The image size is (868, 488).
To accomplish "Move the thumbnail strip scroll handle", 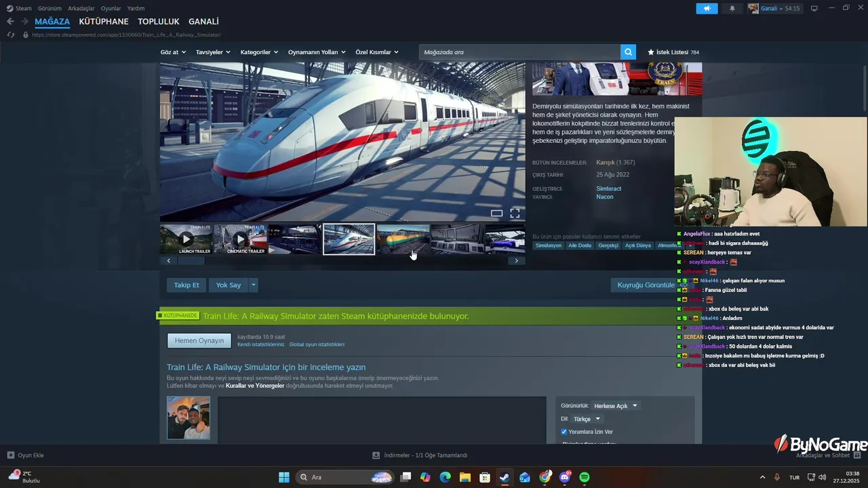I will pos(191,260).
